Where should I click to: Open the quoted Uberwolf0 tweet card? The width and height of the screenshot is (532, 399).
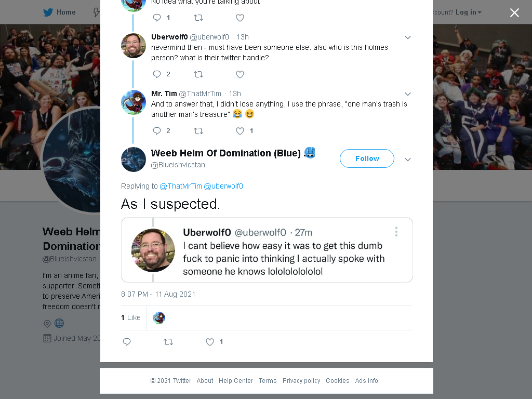coord(267,250)
